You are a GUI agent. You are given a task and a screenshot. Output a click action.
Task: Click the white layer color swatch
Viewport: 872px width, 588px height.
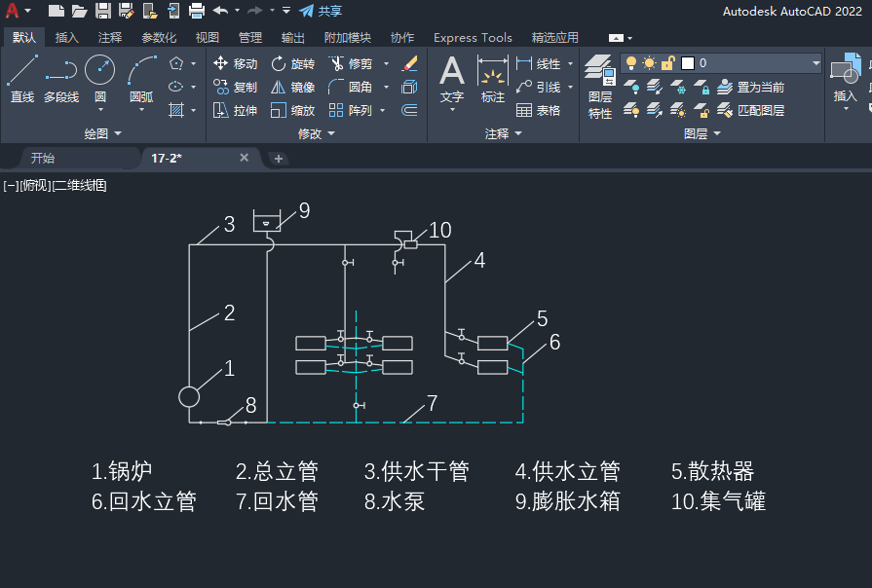click(688, 63)
